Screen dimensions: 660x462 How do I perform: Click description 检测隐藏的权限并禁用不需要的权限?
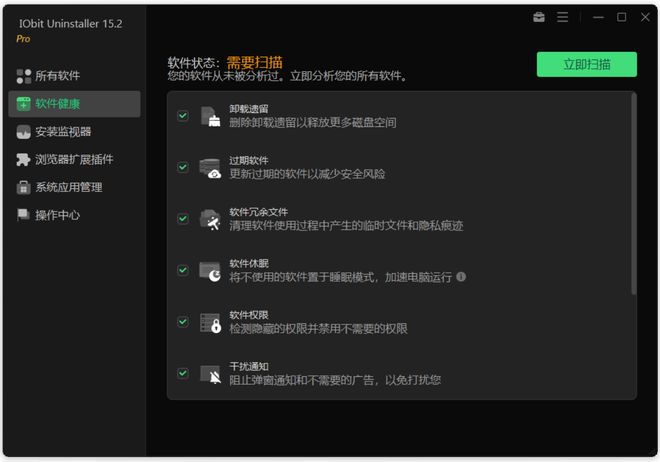tap(318, 329)
